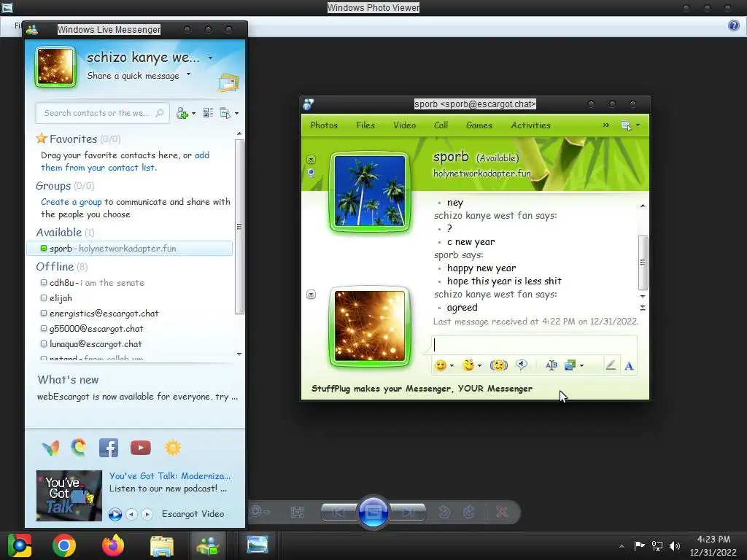Click the add a contact icon
Viewport: 747px width, 560px height.
[182, 113]
